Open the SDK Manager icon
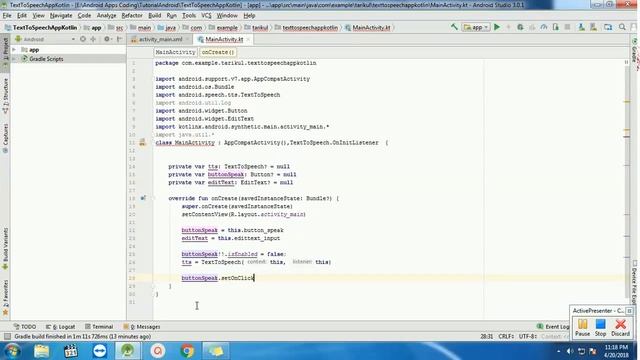The height and width of the screenshot is (360, 640). (x=593, y=27)
